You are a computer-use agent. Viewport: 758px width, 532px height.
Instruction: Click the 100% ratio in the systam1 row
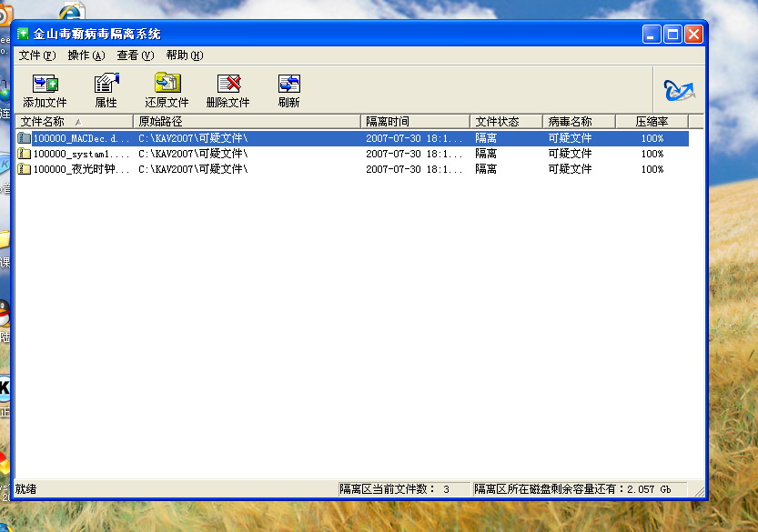[x=652, y=154]
